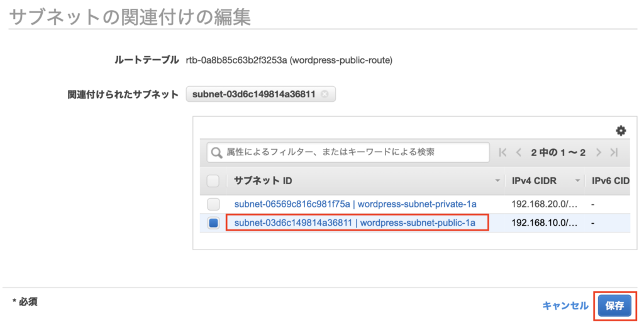Go to previous page arrow
The height and width of the screenshot is (330, 644).
click(519, 152)
